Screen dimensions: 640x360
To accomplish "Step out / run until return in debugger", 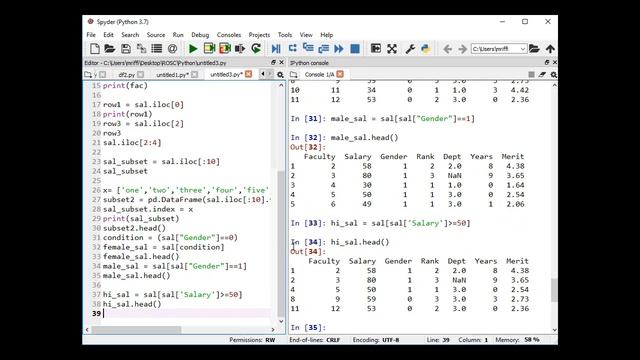I will coord(324,49).
